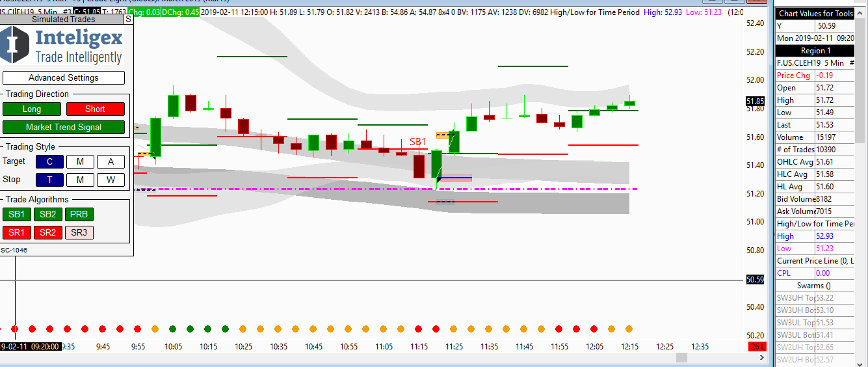This screenshot has width=868, height=367.
Task: Click the 50.59 crosshair price label
Action: [755, 280]
